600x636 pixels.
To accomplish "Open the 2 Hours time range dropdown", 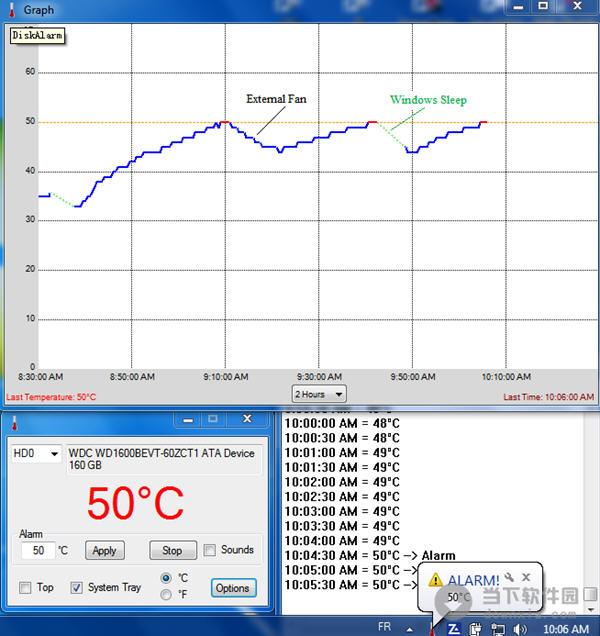I will click(319, 394).
